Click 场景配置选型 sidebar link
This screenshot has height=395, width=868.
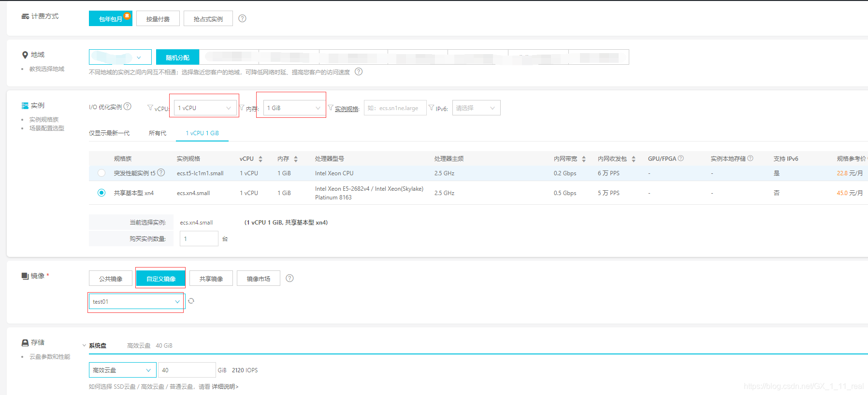click(47, 128)
